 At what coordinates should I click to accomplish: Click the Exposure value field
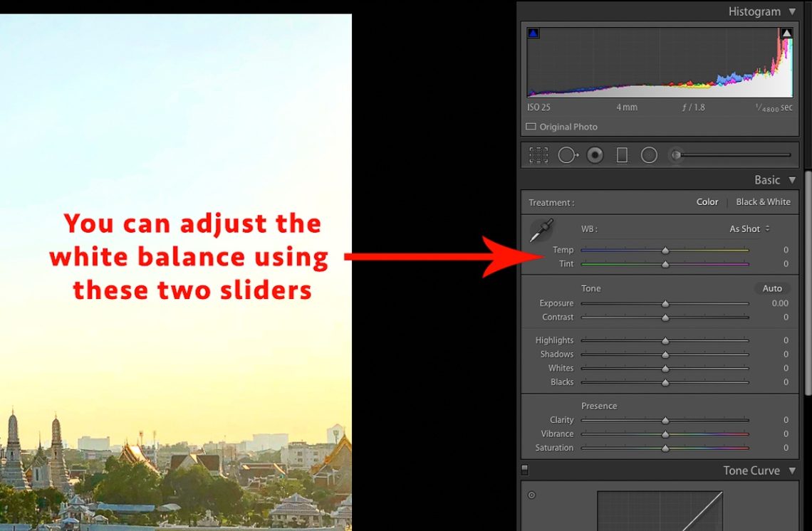click(779, 303)
